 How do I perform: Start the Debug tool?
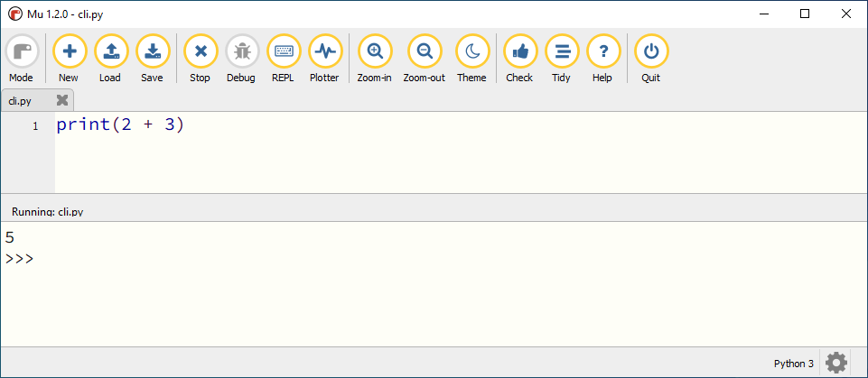click(x=241, y=58)
